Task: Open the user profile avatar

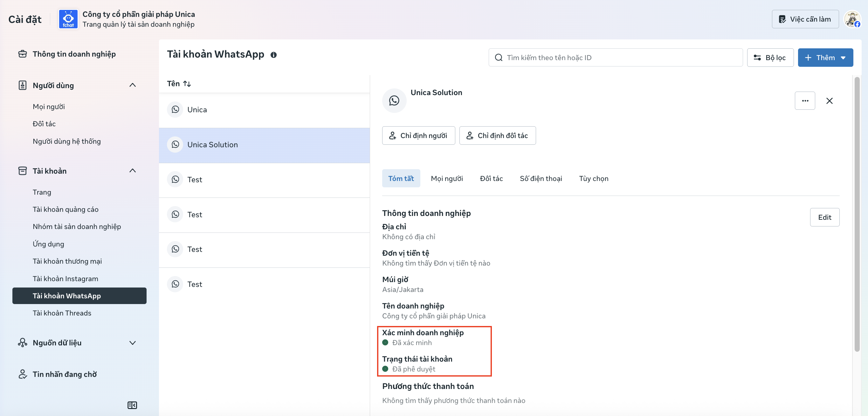Action: (852, 19)
